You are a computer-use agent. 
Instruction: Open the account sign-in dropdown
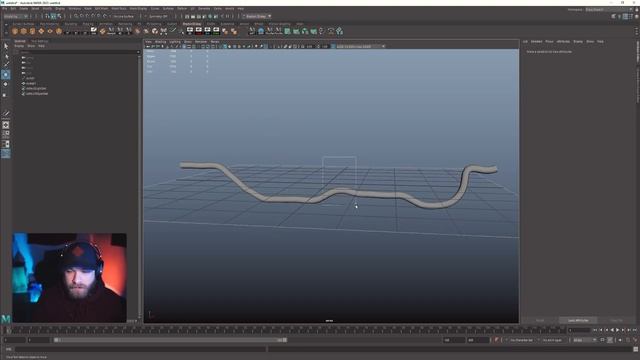click(x=256, y=16)
